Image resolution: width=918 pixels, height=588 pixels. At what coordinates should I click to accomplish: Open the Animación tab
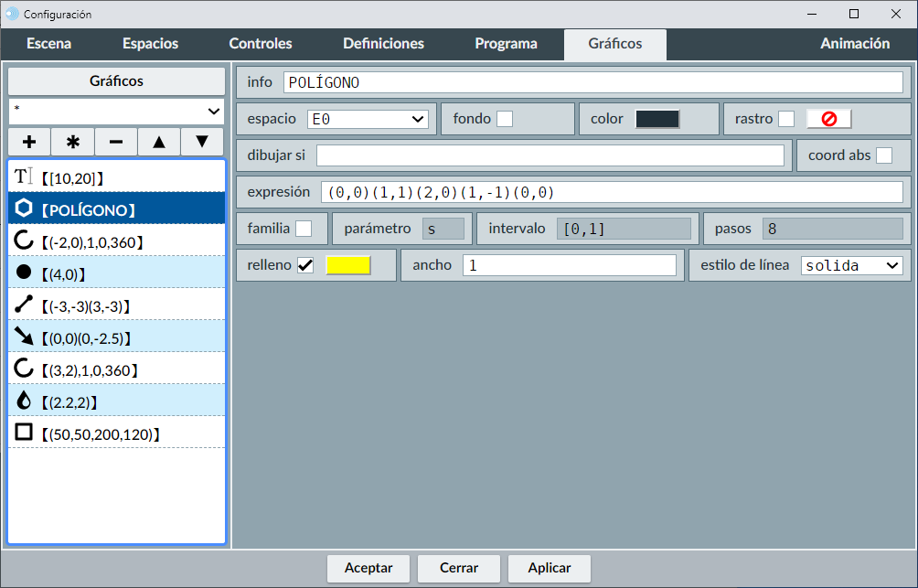pyautogui.click(x=855, y=44)
